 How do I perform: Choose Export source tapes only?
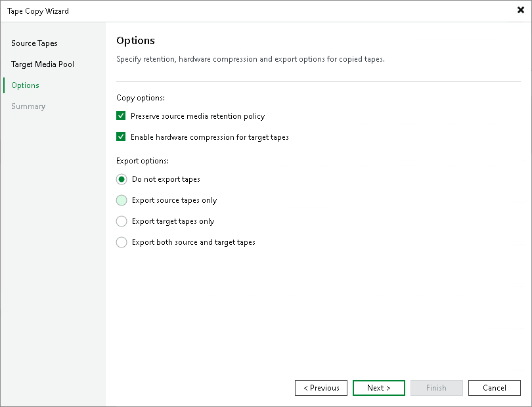tap(122, 200)
